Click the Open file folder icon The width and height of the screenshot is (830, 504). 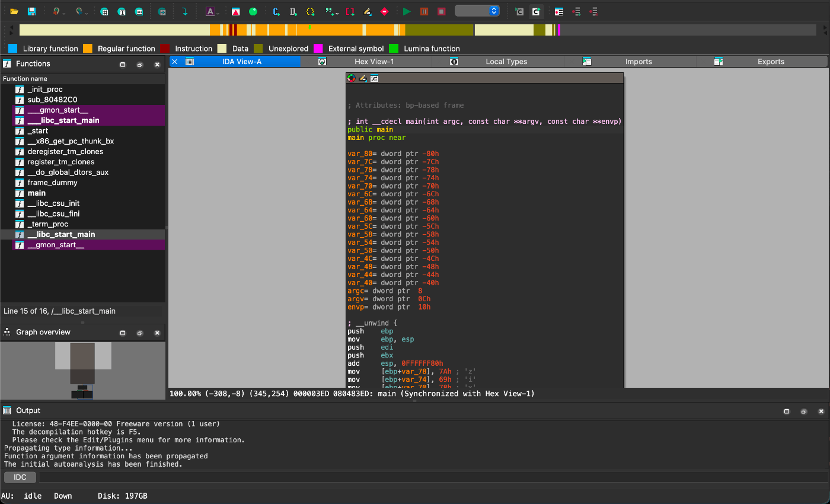tap(14, 11)
